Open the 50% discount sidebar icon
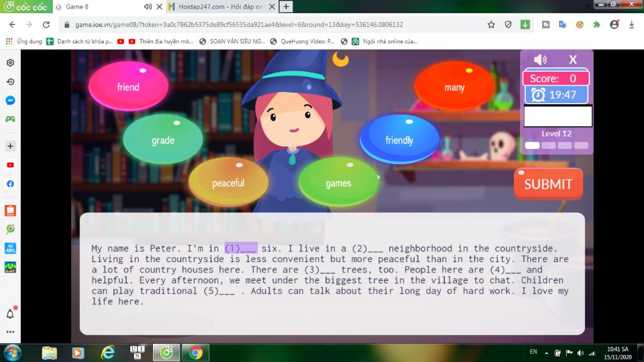The image size is (644, 362). click(10, 248)
